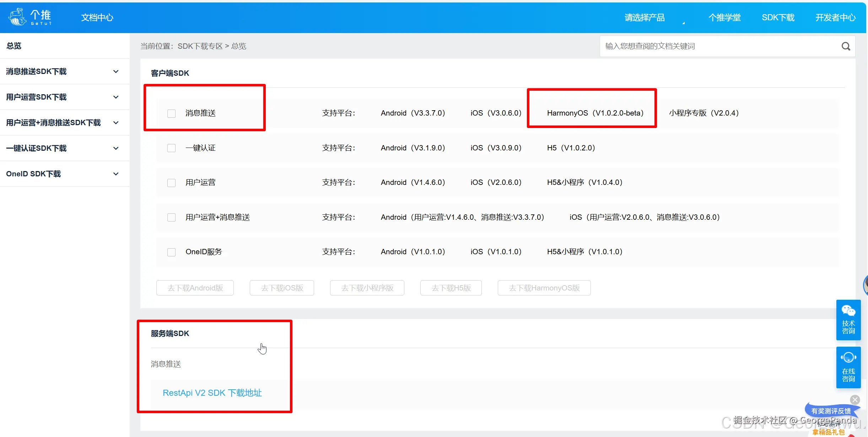Go to SDK下载 in top navigation

778,18
